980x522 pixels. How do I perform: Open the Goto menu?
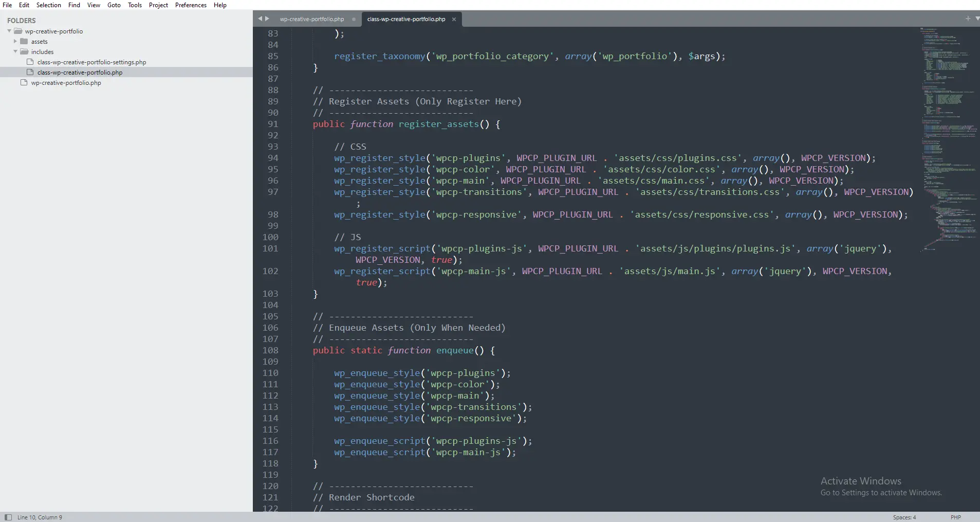point(114,5)
